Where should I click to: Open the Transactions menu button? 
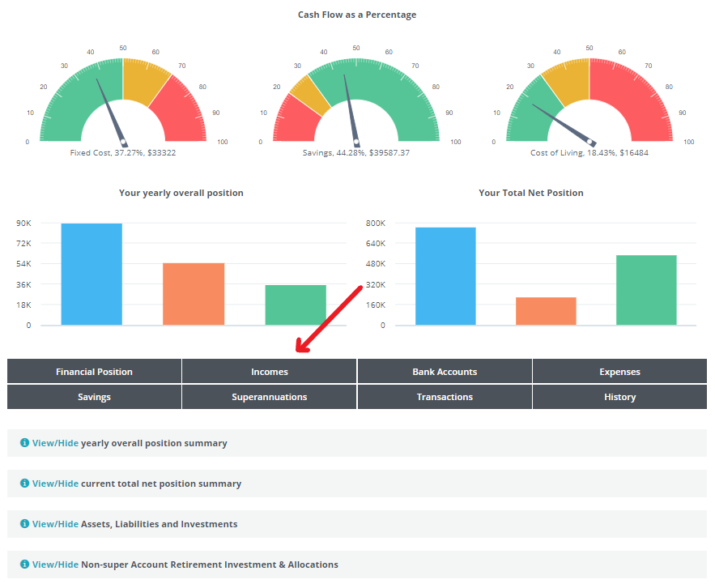point(445,397)
